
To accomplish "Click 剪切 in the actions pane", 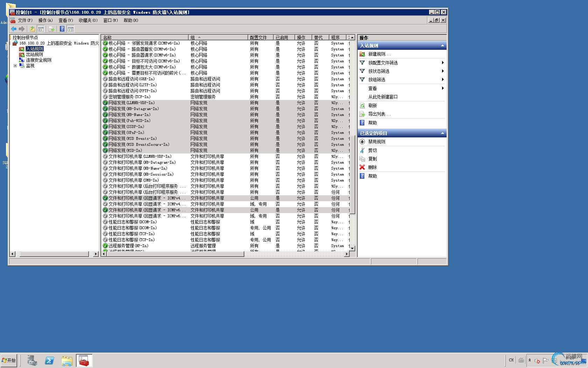I will pos(372,150).
